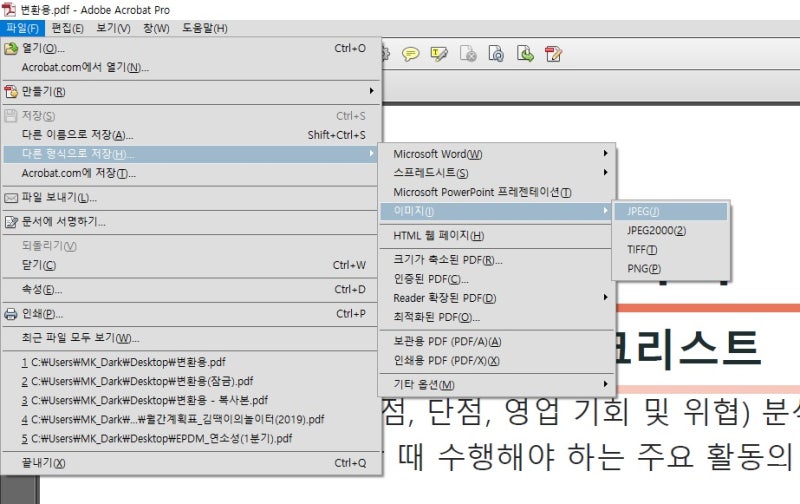This screenshot has width=800, height=504.
Task: Click the Acrobat PDF icon in title bar
Action: [9, 9]
